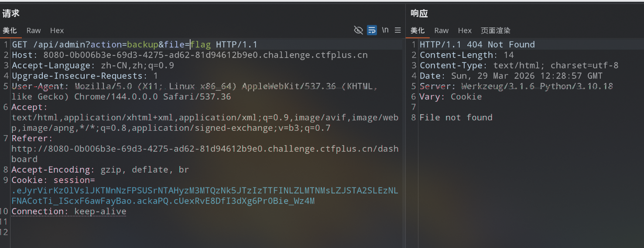
Task: Click the Referer dashboard URL
Action: 205,154
